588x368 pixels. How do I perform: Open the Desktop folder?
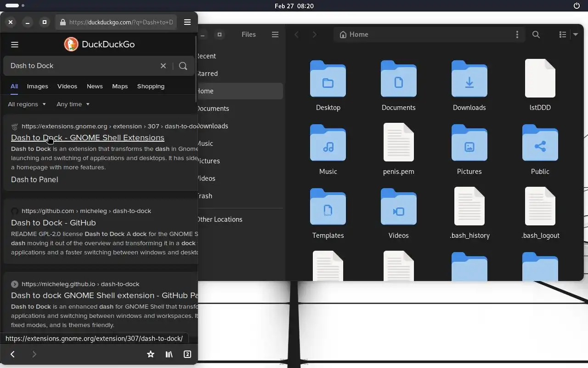click(328, 86)
